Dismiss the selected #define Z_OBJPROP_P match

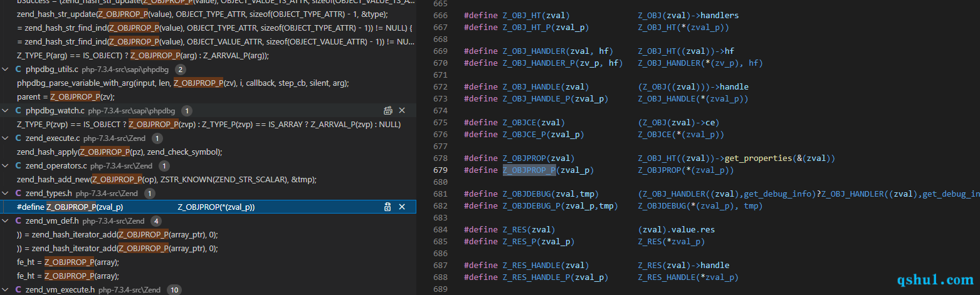pos(402,207)
